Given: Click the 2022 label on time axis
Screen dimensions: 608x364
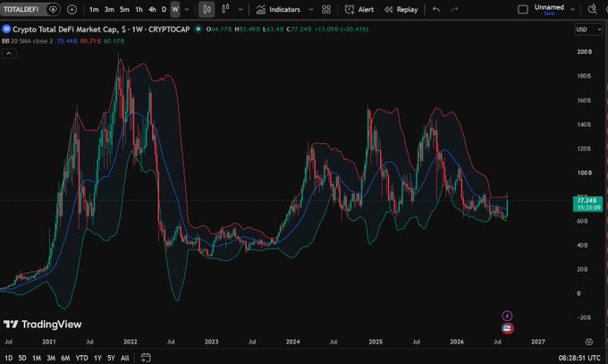Looking at the screenshot, I should (x=131, y=342).
